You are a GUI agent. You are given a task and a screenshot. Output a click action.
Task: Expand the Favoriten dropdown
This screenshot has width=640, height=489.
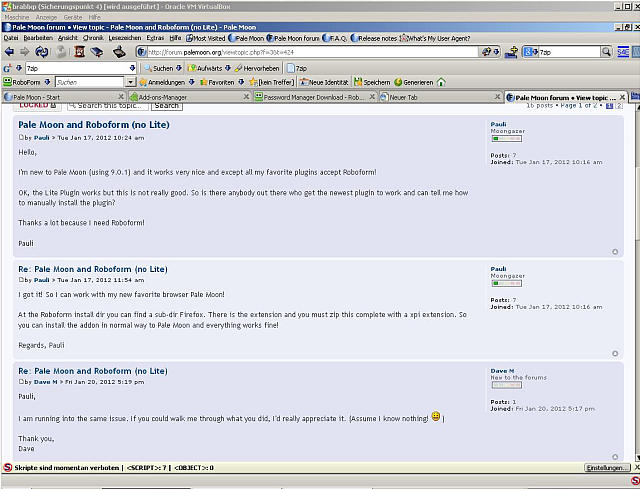(222, 82)
